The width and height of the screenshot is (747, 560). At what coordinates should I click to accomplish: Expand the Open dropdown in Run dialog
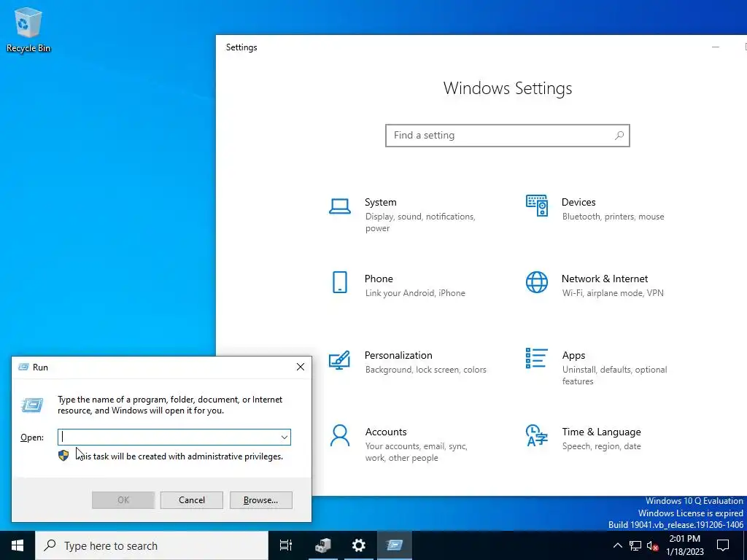tap(285, 437)
